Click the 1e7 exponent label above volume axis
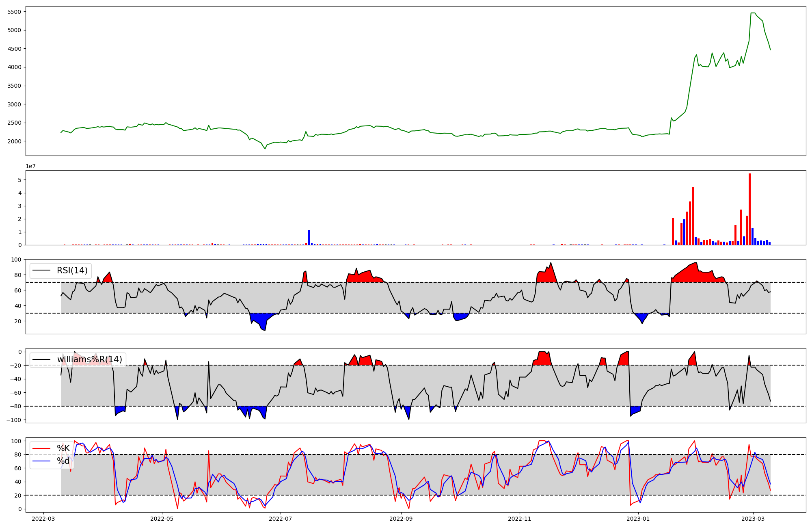Image resolution: width=812 pixels, height=528 pixels. click(x=31, y=167)
